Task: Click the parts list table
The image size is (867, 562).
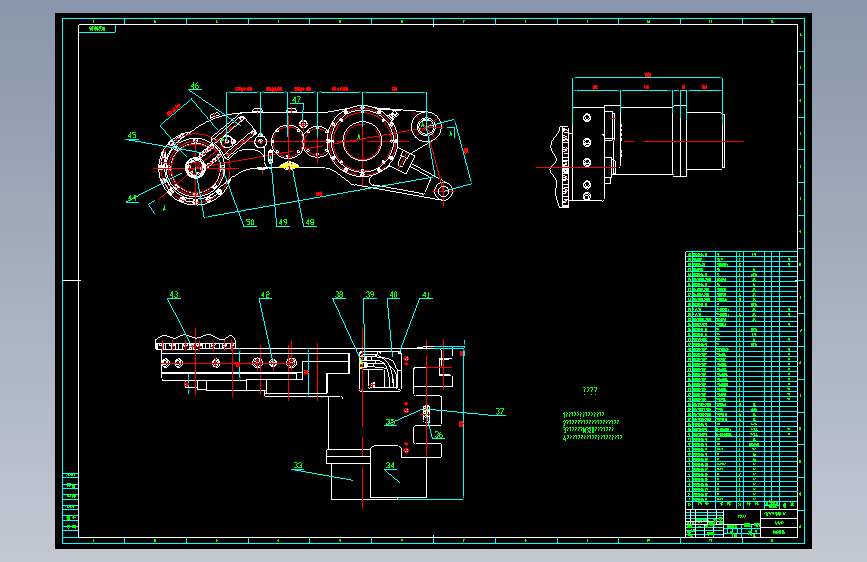Action: pyautogui.click(x=742, y=380)
